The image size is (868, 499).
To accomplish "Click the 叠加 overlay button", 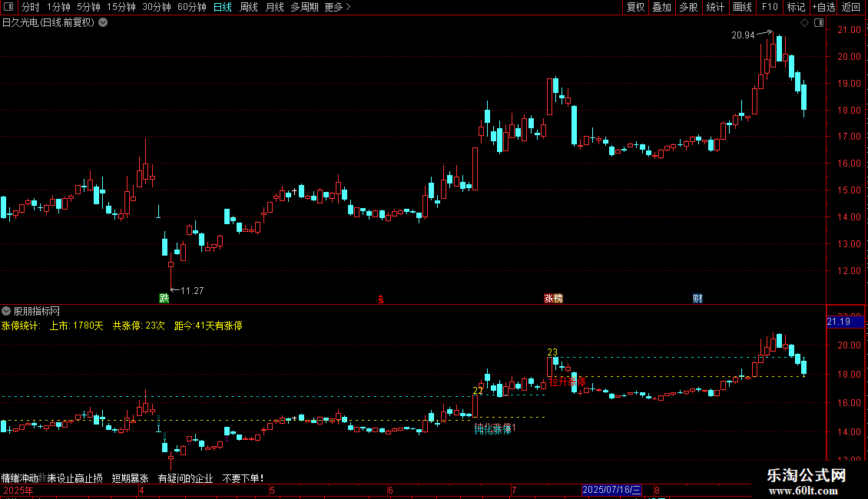I will click(662, 7).
